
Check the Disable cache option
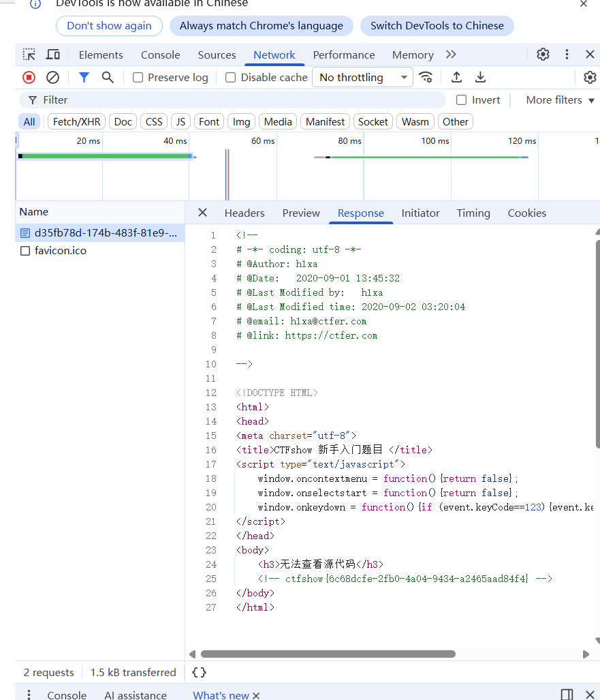[231, 78]
